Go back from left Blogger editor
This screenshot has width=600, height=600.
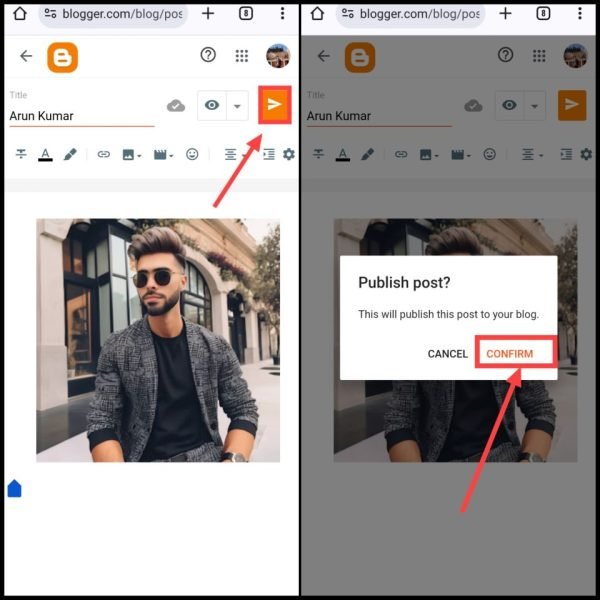[26, 56]
